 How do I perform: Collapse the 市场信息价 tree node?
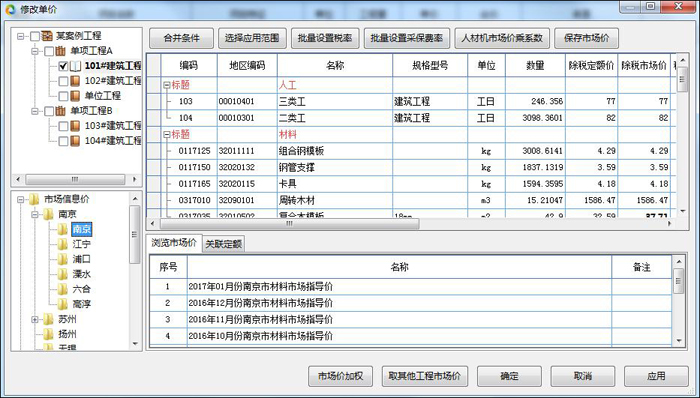[21, 199]
